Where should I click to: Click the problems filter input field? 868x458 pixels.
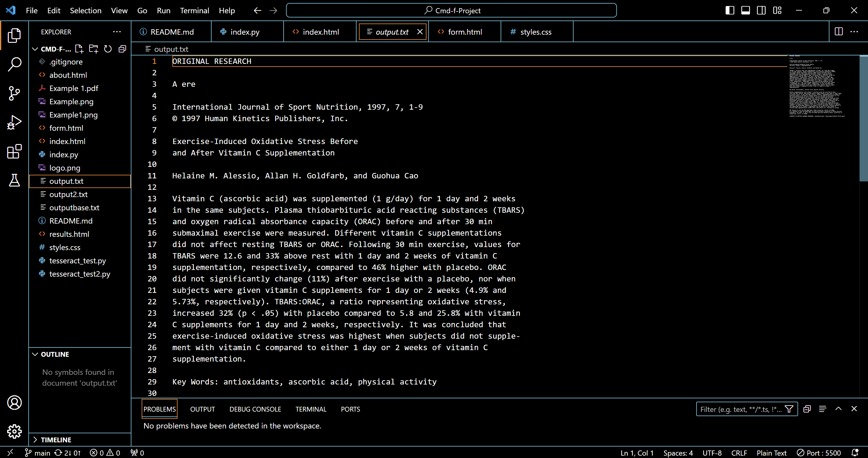coord(741,409)
